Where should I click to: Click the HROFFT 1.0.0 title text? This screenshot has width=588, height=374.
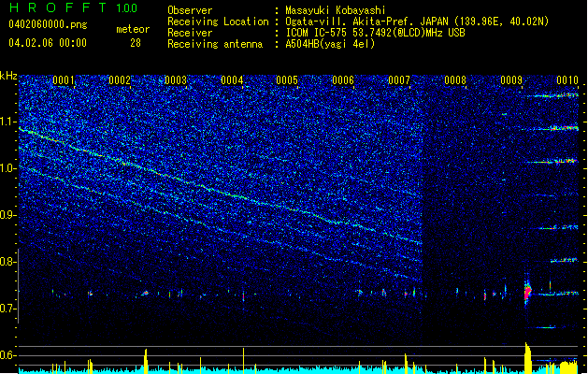pyautogui.click(x=74, y=7)
